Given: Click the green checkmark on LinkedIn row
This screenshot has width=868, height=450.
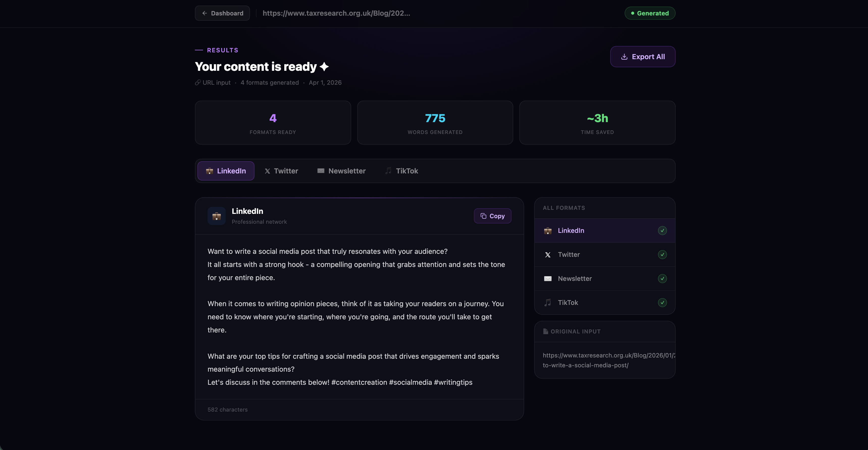Looking at the screenshot, I should pyautogui.click(x=662, y=231).
